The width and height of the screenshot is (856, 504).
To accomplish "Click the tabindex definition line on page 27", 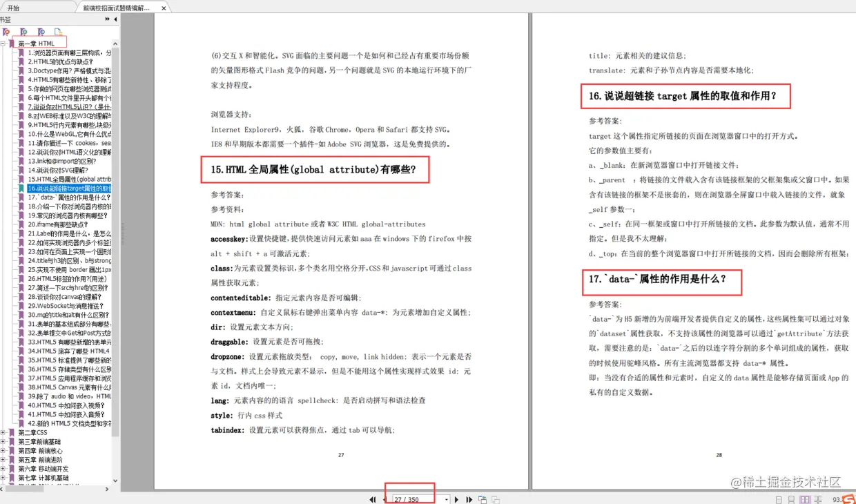I will coord(303,430).
